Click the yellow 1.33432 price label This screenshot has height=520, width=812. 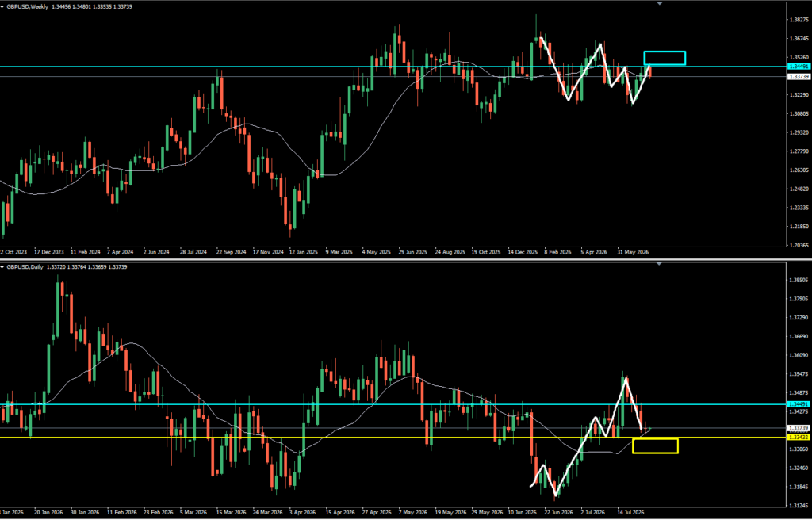799,438
